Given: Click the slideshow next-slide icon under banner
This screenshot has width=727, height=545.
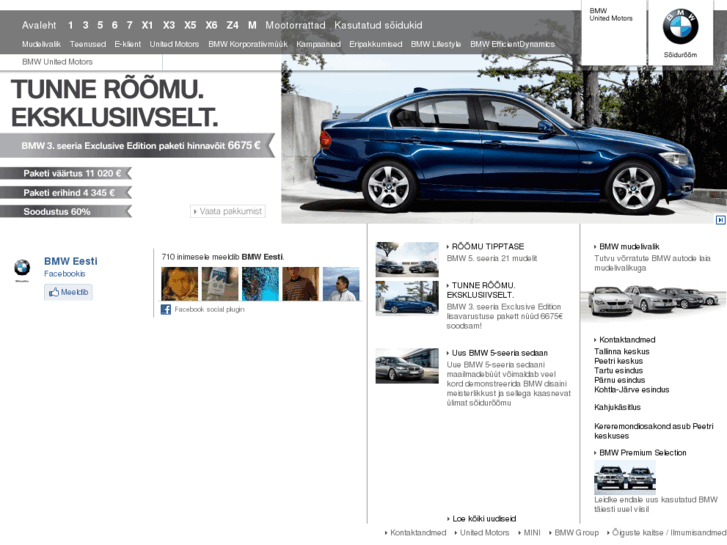Looking at the screenshot, I should [720, 220].
